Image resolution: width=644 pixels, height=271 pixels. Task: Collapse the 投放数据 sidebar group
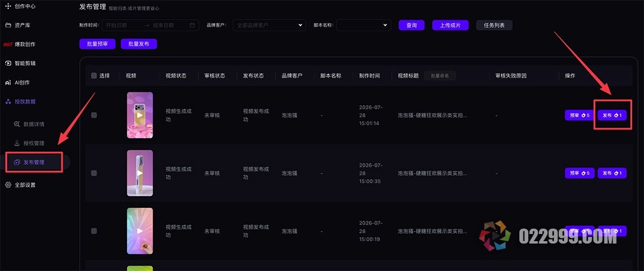click(24, 101)
